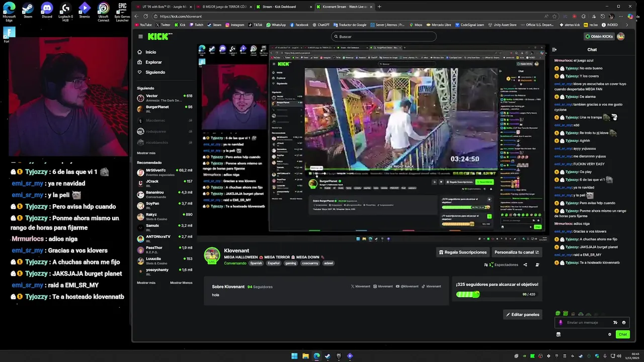Image resolution: width=644 pixels, height=362 pixels.
Task: Open BurgerPlanet's followed channel
Action: click(165, 109)
